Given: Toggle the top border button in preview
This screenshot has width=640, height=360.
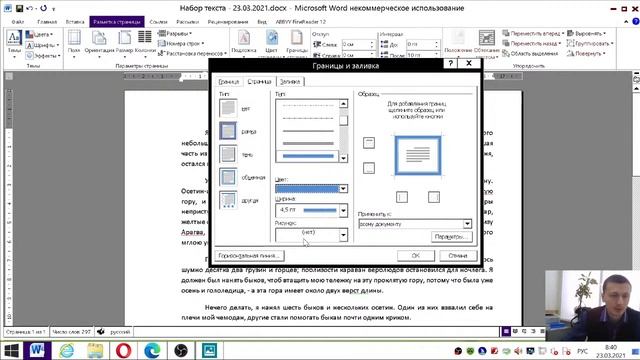Looking at the screenshot, I should click(x=369, y=143).
